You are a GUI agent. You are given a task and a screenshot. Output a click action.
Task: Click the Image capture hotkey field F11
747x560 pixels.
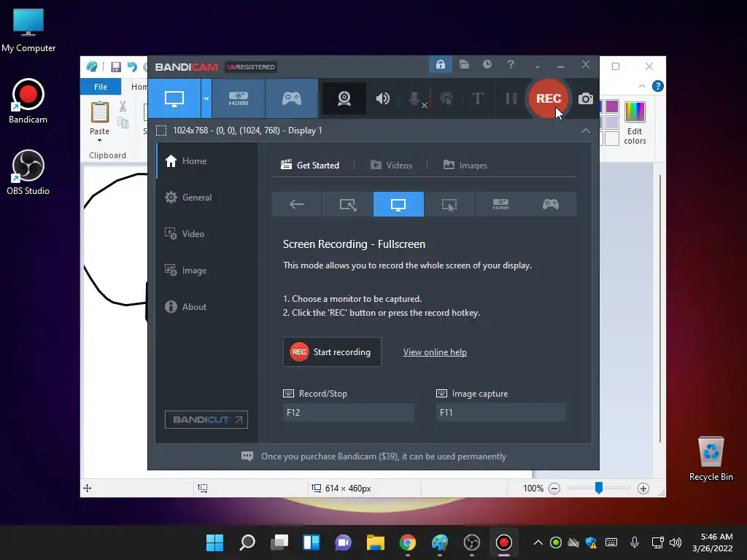(501, 413)
